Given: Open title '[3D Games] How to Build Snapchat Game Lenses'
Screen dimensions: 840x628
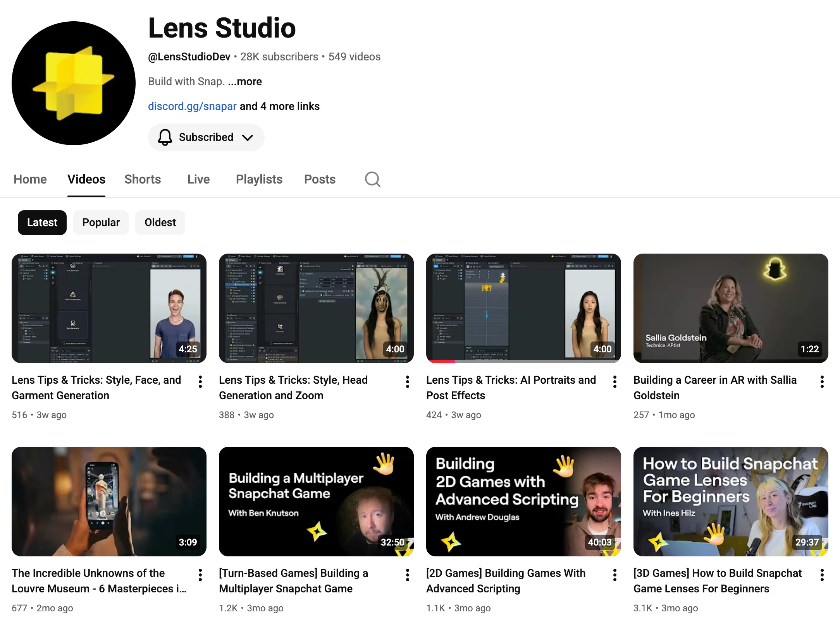Looking at the screenshot, I should click(x=718, y=581).
